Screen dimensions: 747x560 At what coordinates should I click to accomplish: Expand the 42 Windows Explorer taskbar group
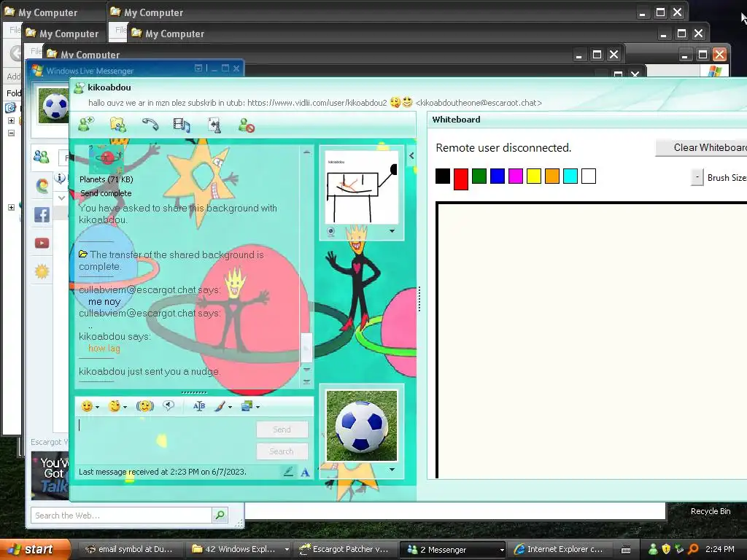click(286, 549)
